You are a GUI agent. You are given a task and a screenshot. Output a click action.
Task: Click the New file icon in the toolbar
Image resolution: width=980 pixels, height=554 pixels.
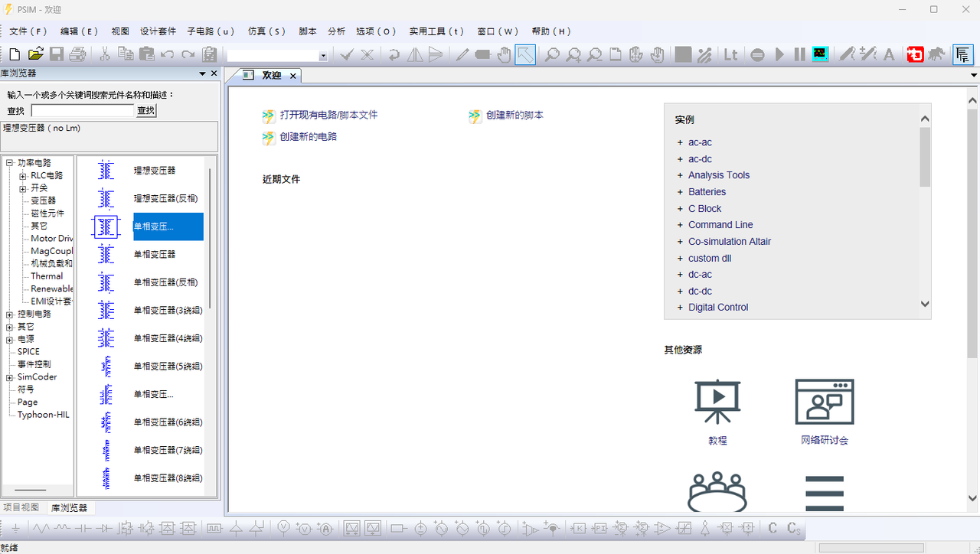[15, 54]
